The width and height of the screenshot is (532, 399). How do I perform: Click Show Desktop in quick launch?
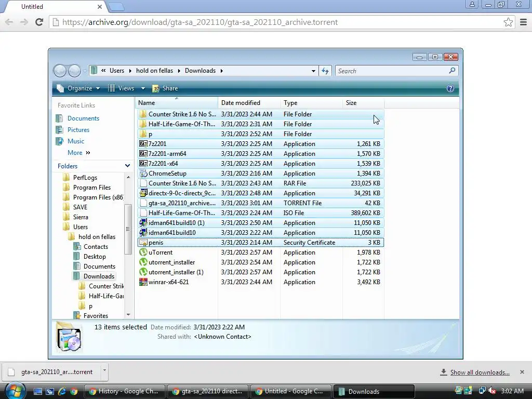(37, 392)
